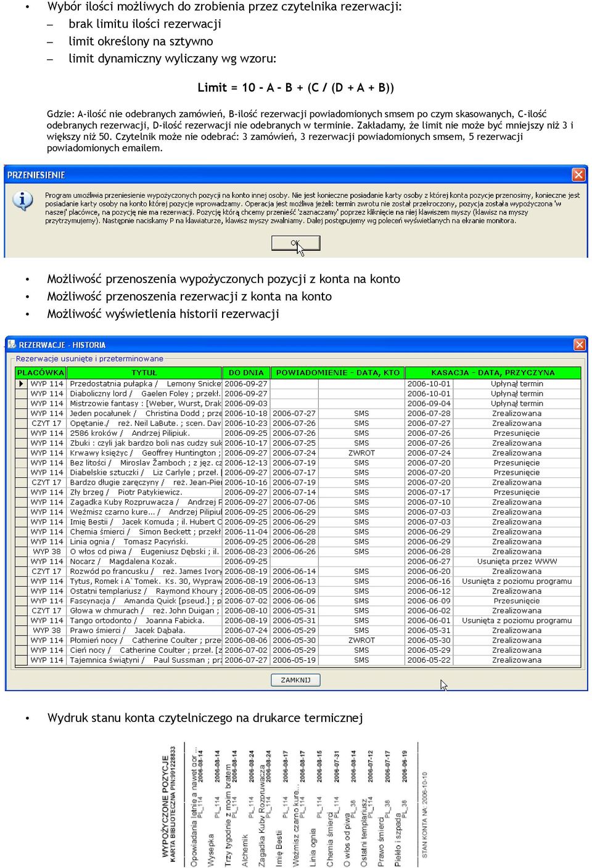The width and height of the screenshot is (592, 868).
Task: Sort by TYTUŁ column header
Action: [x=144, y=372]
